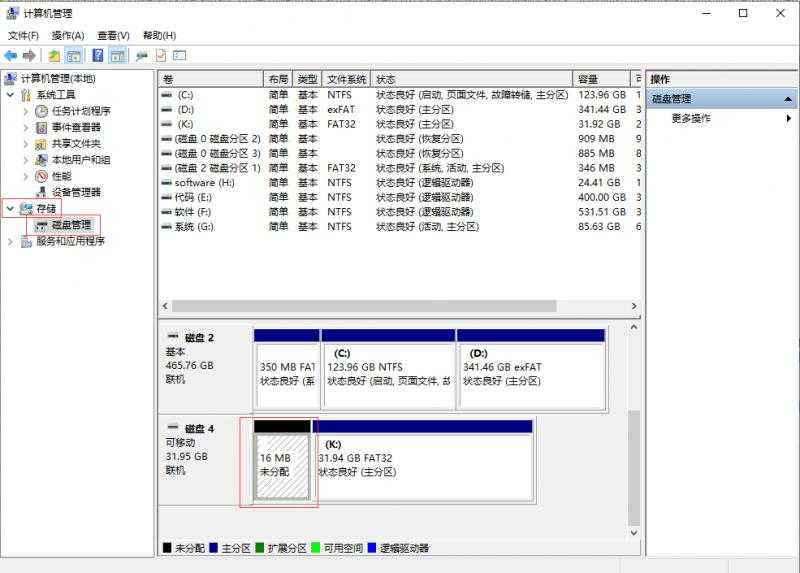Select System Tools (系统工具) tree node

click(x=56, y=95)
